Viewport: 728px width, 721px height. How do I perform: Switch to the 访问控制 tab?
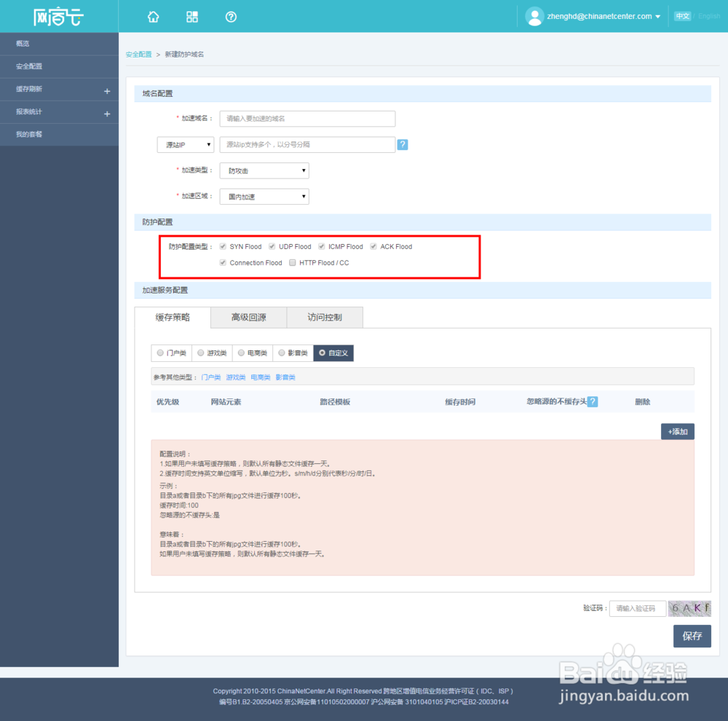click(x=325, y=318)
